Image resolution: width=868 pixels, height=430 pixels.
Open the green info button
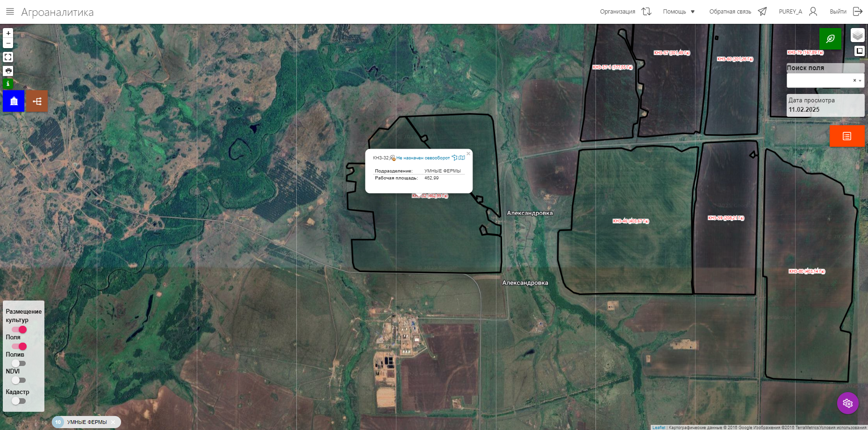click(x=8, y=84)
